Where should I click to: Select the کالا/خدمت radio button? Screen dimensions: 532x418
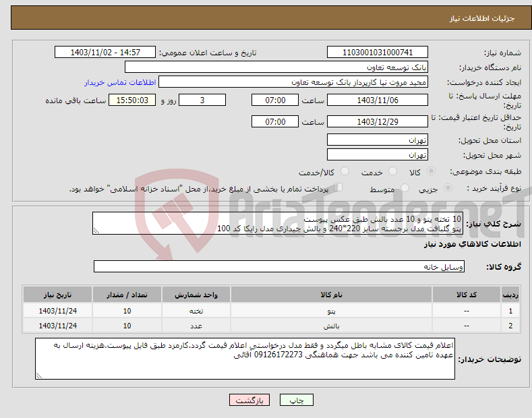[345, 171]
